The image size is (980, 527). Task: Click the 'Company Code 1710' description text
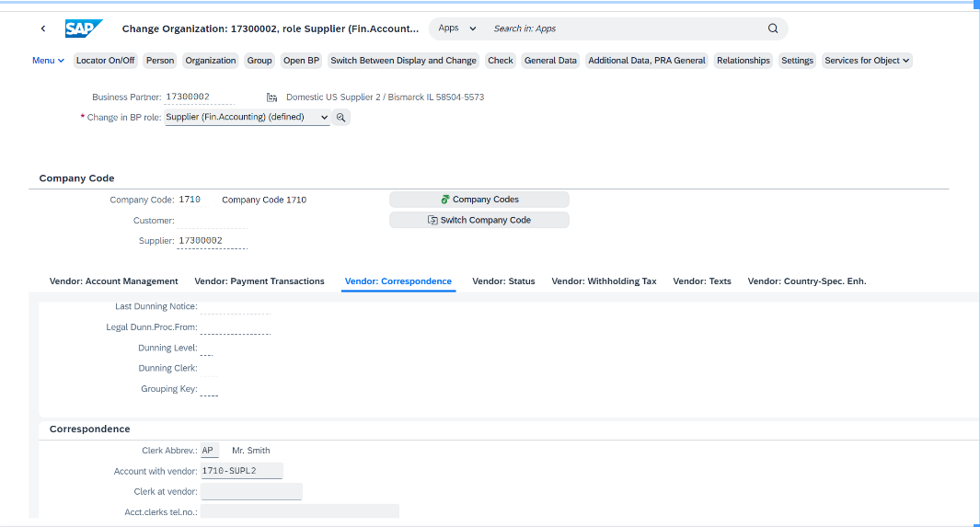point(264,200)
